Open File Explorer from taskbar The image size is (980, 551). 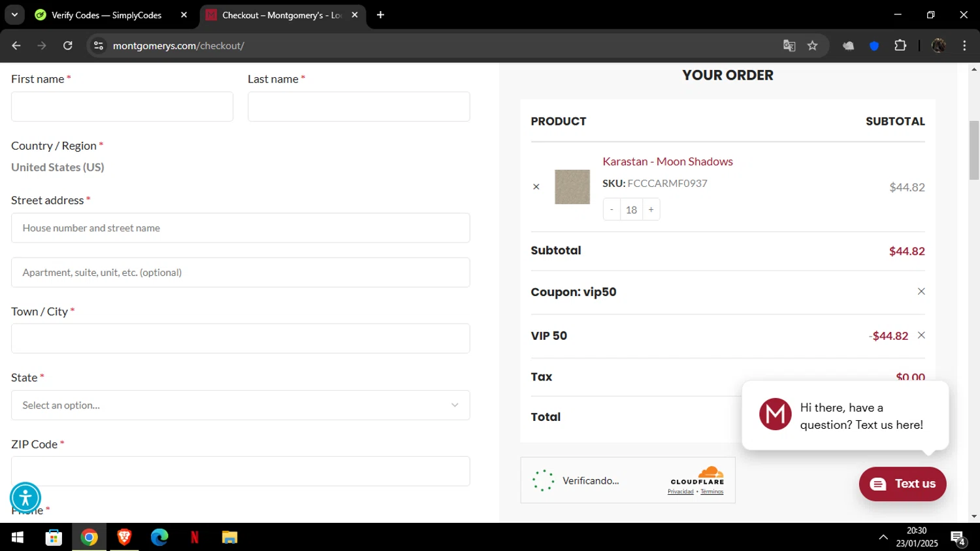coord(229,537)
